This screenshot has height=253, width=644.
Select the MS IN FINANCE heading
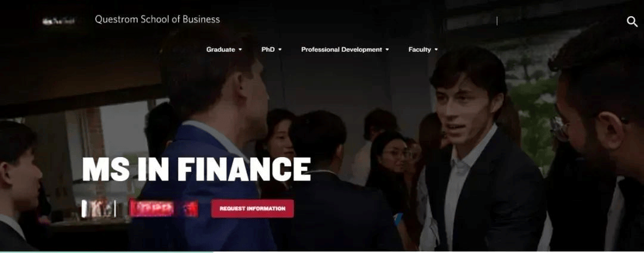tap(196, 169)
